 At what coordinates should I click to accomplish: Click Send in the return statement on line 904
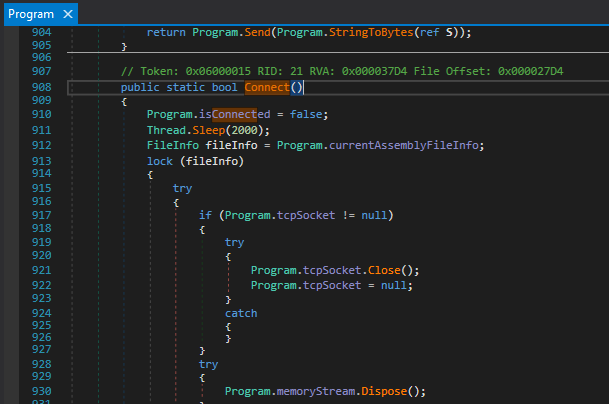(x=258, y=32)
